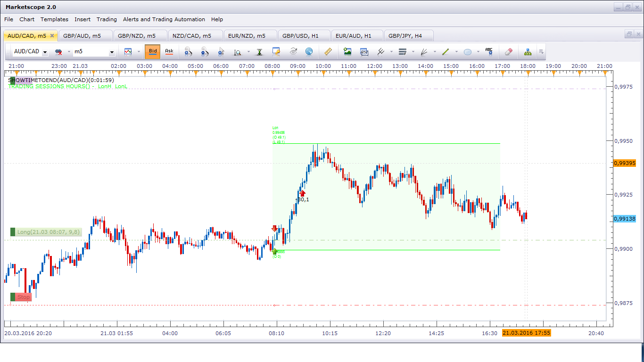Open the Trading menu

coord(107,19)
